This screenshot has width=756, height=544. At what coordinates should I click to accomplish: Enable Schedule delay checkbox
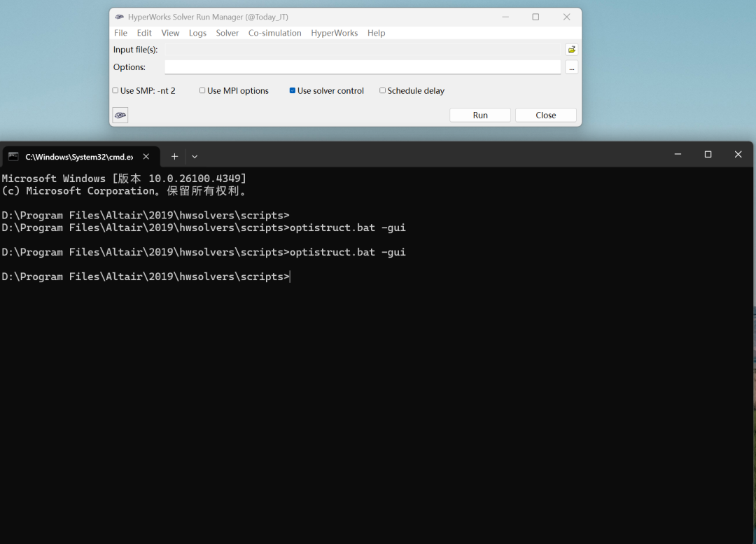(x=382, y=90)
